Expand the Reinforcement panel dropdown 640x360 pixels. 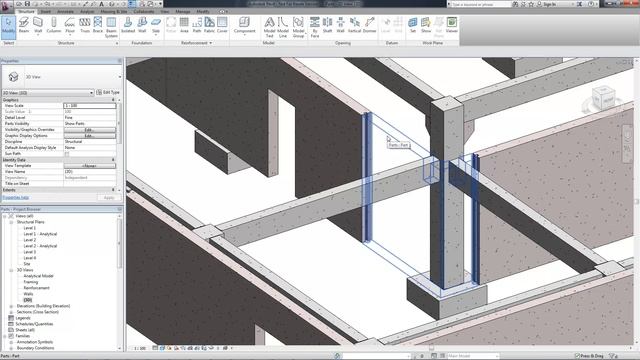[197, 43]
